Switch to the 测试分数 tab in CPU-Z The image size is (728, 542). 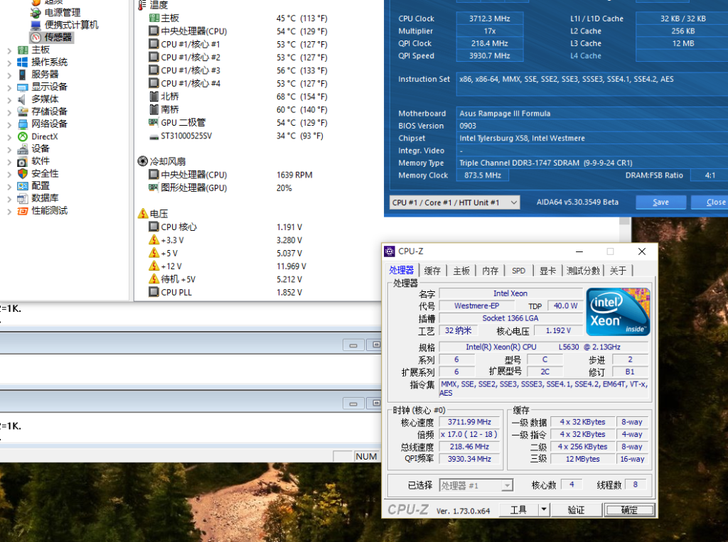[584, 271]
